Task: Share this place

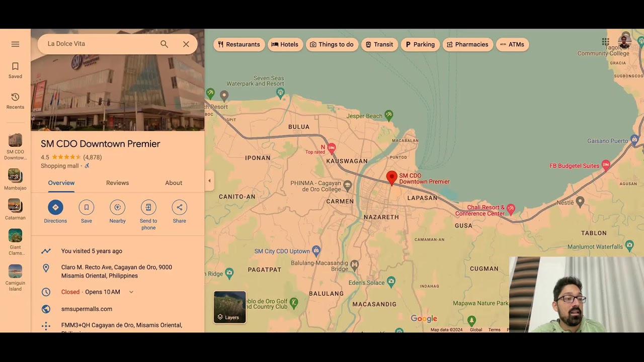Action: (x=180, y=212)
